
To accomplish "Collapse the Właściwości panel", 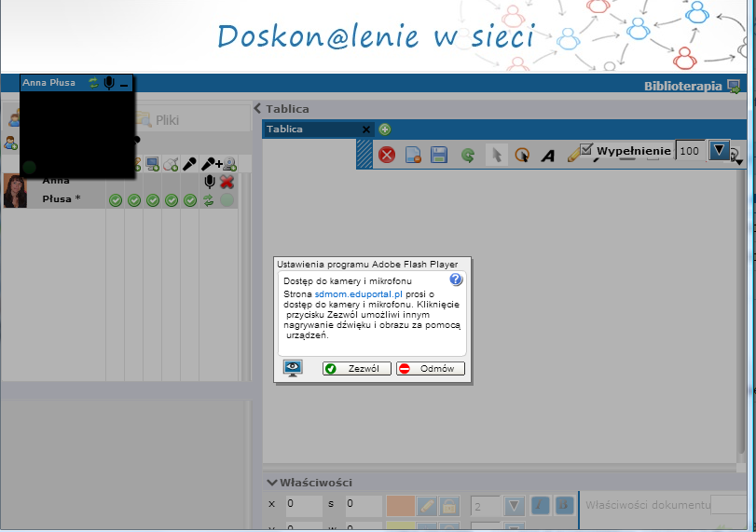I will (x=271, y=483).
